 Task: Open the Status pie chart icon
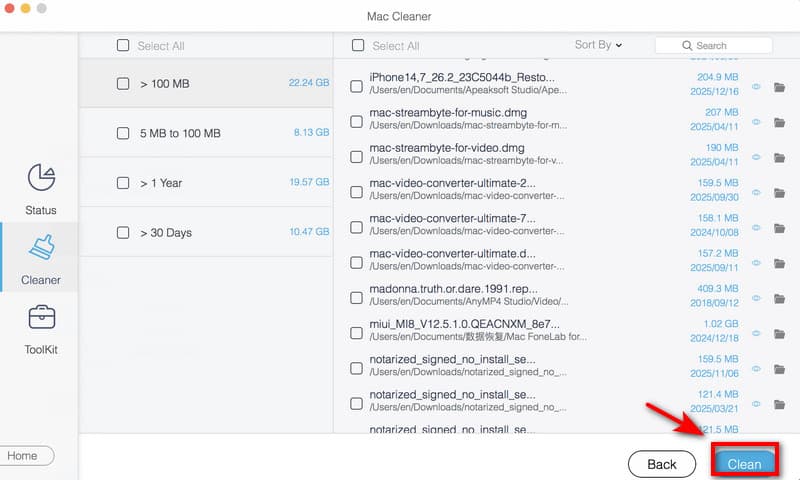pyautogui.click(x=41, y=178)
